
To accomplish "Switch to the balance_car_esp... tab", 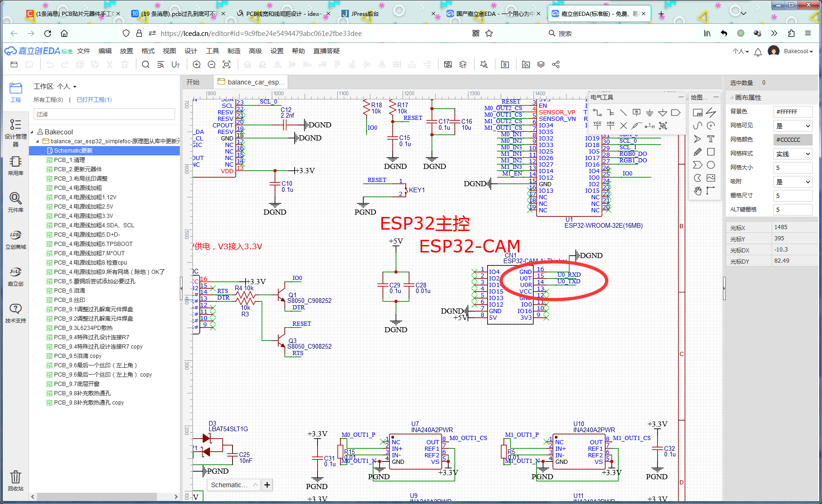I will click(x=251, y=82).
